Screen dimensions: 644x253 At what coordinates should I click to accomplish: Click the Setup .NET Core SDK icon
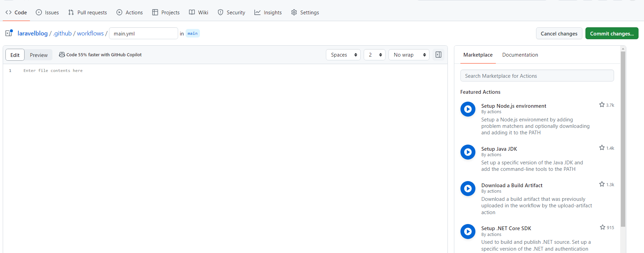pos(468,232)
